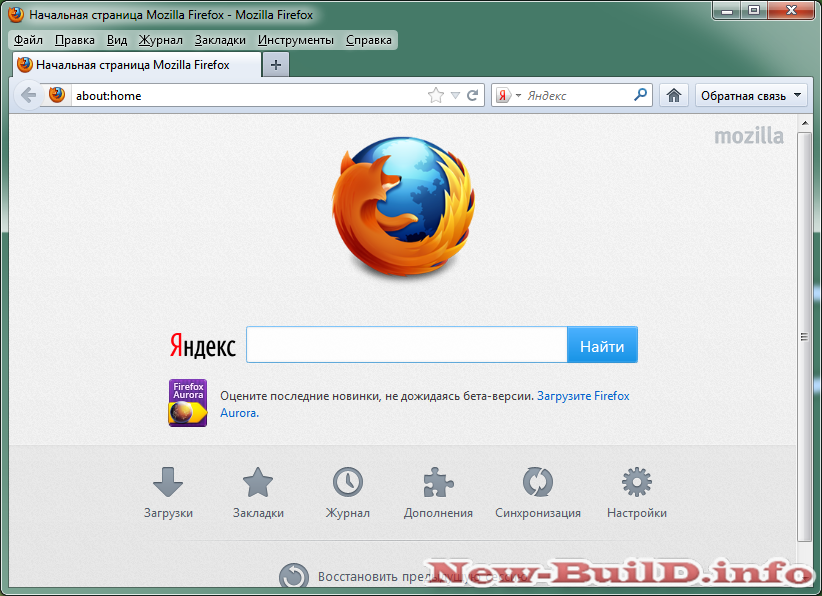822x596 pixels.
Task: Click the scrollbar up arrow
Action: coord(805,123)
